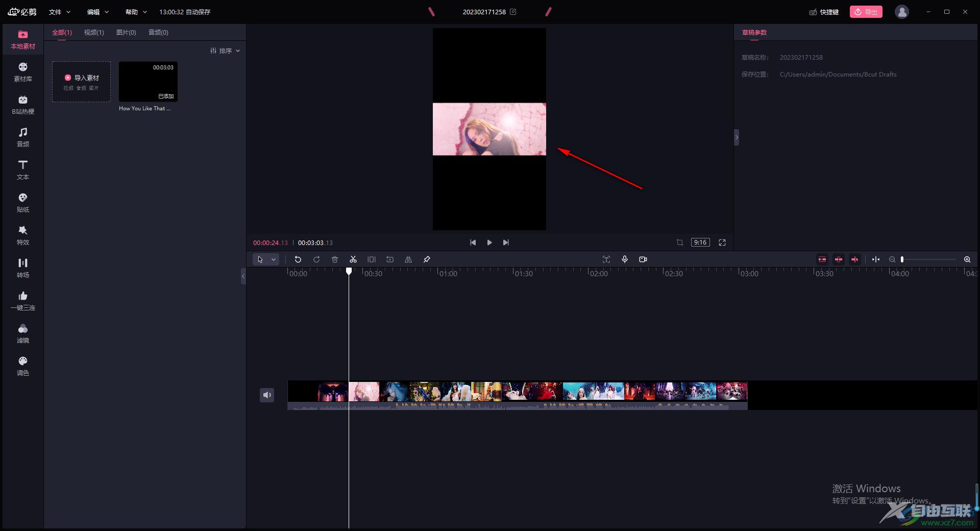
Task: Choose the pointer selection tool
Action: point(260,259)
